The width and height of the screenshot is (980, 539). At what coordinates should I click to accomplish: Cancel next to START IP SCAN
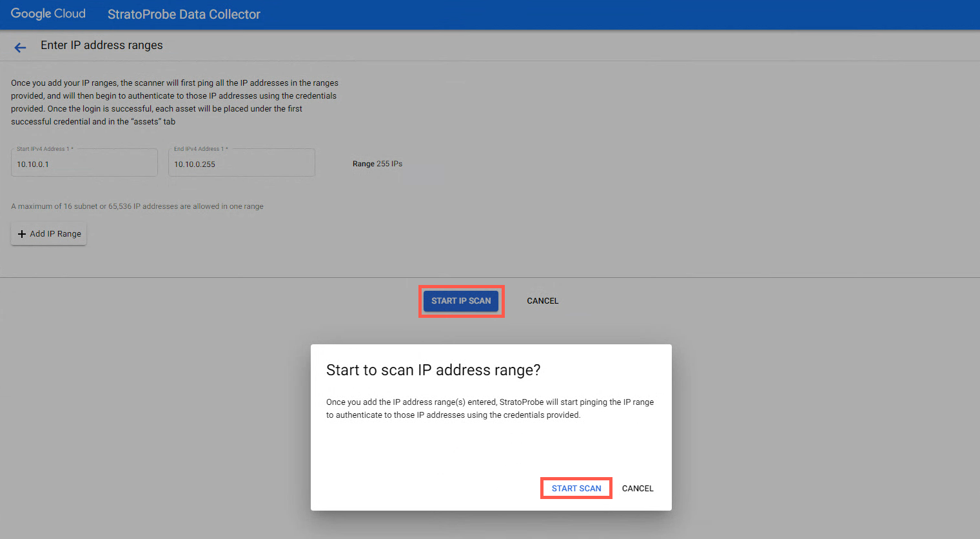click(x=543, y=301)
